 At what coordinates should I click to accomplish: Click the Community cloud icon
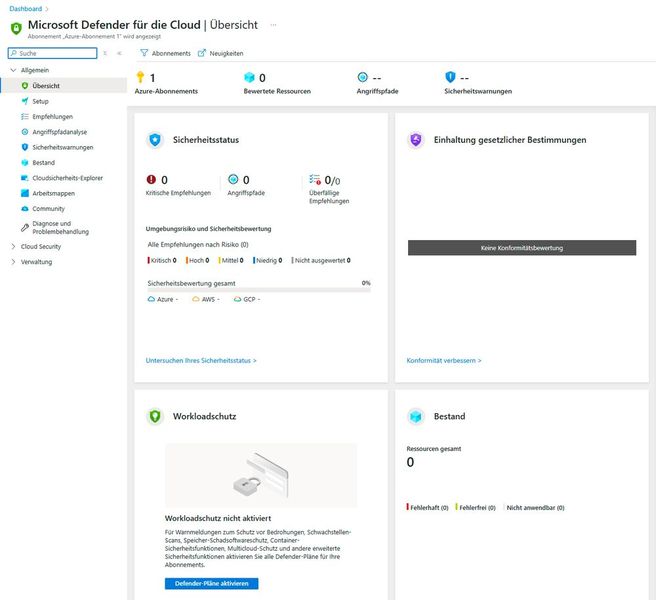(25, 208)
